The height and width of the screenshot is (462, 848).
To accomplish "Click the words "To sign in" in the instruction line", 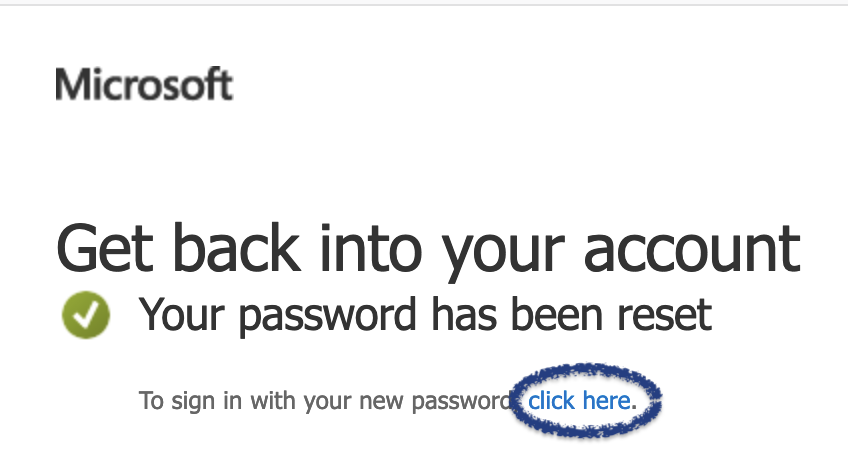I will tap(184, 402).
